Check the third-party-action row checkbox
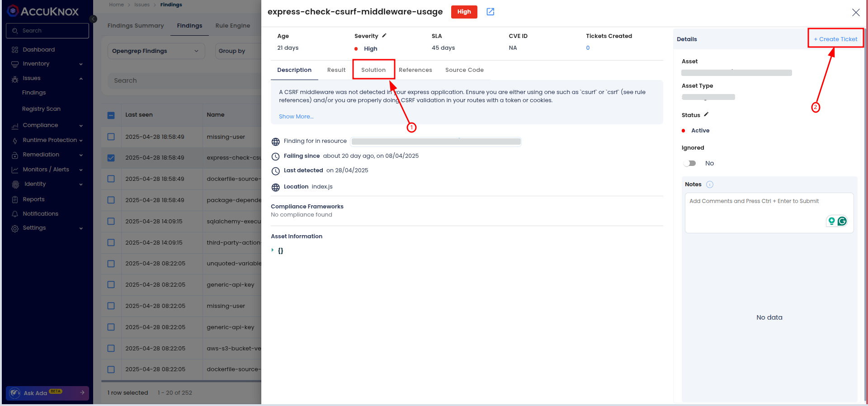 [111, 242]
